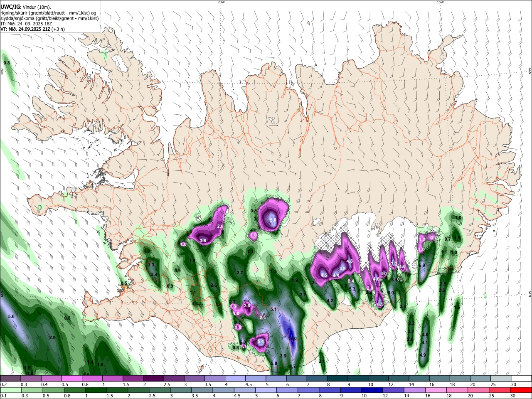The width and height of the screenshot is (532, 399).
Task: Pick the bright pink snow swatch between 0.5 and 0.8
Action: [x=71, y=378]
